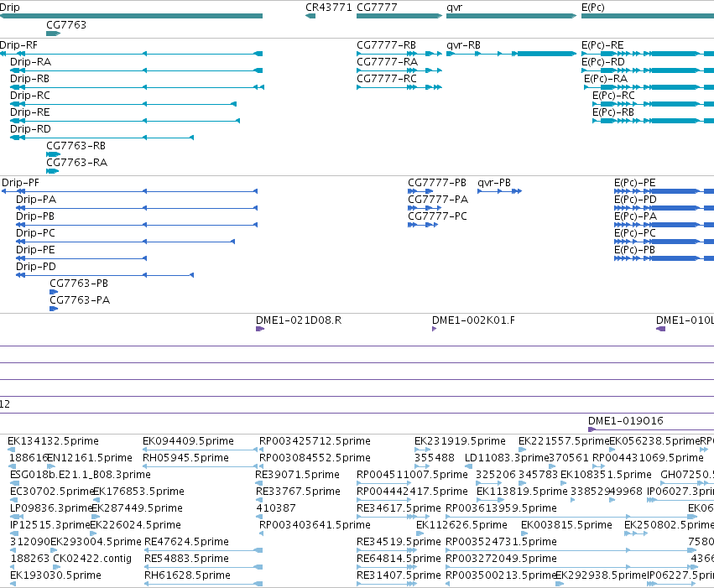
Task: Click the CG7777 gene bar
Action: [x=399, y=16]
